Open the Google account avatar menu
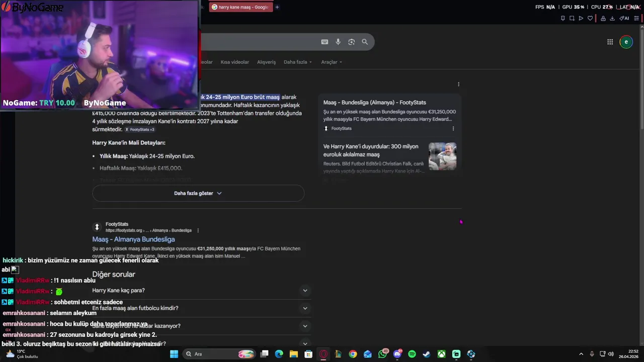644x362 pixels. point(626,42)
